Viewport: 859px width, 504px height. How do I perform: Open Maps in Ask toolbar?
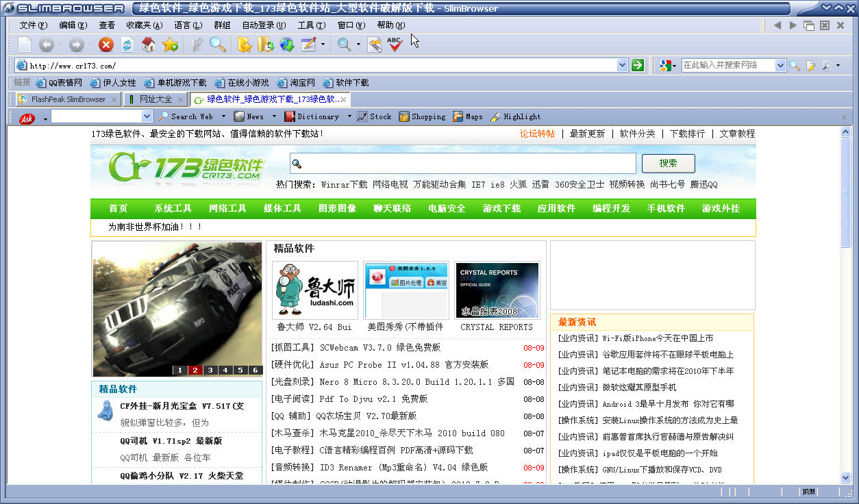click(468, 117)
